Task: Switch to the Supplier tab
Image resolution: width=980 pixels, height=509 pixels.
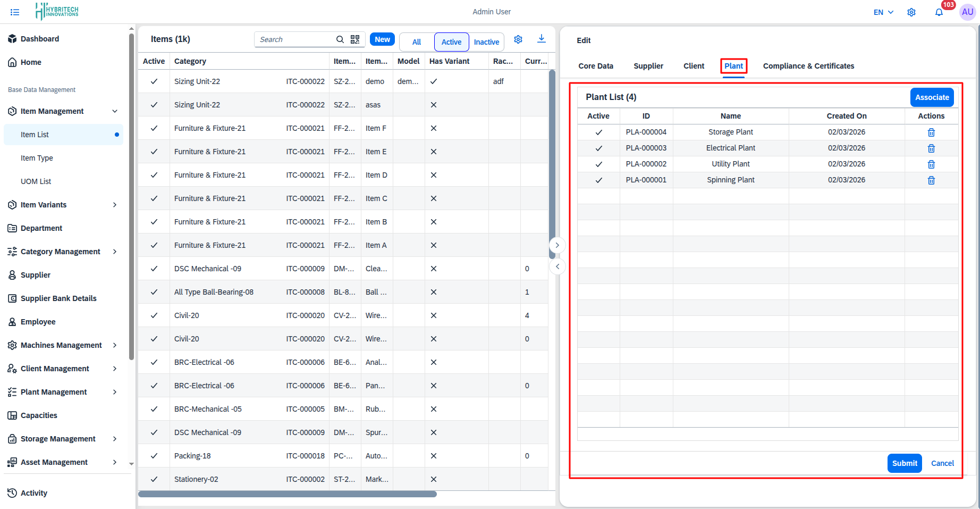Action: pos(648,66)
